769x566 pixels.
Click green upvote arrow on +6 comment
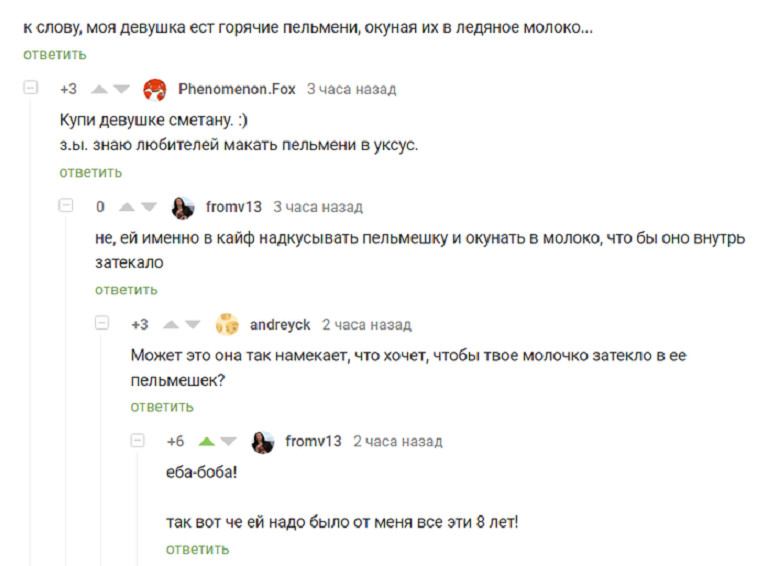point(207,441)
